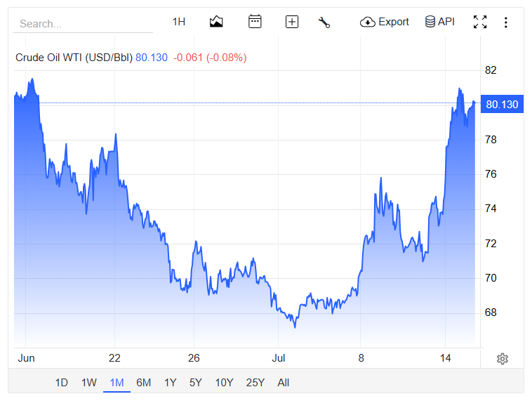Click the 70 y-axis price label
This screenshot has height=401, width=532.
click(491, 278)
